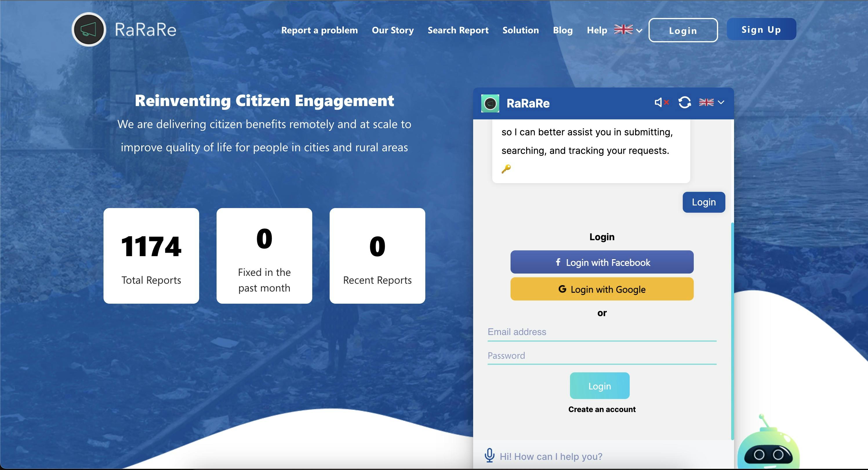Click the Facebook f icon
Viewport: 868px width, 470px height.
tap(558, 262)
